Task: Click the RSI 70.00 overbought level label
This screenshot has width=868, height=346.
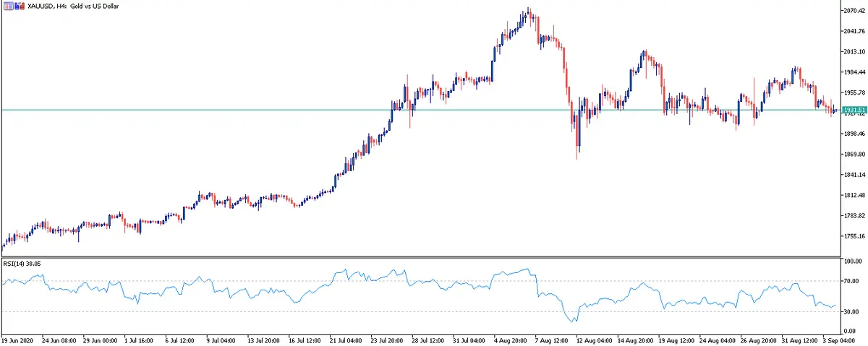Action: (853, 280)
